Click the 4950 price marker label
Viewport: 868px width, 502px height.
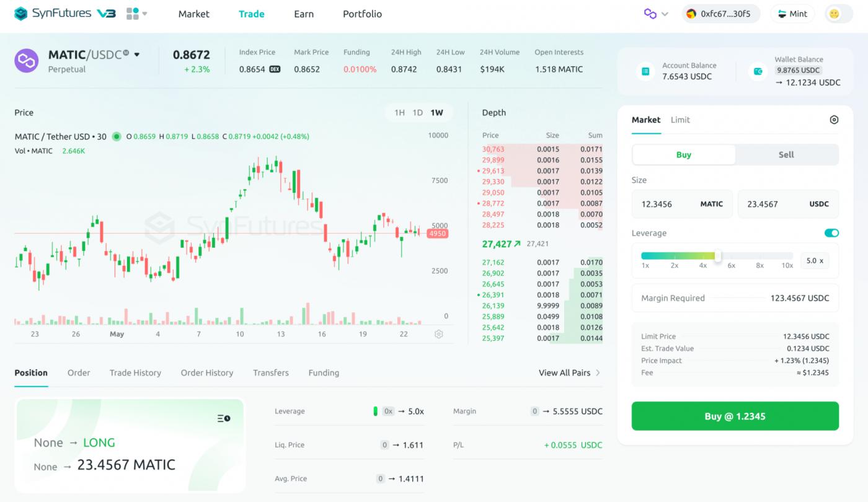pos(437,234)
